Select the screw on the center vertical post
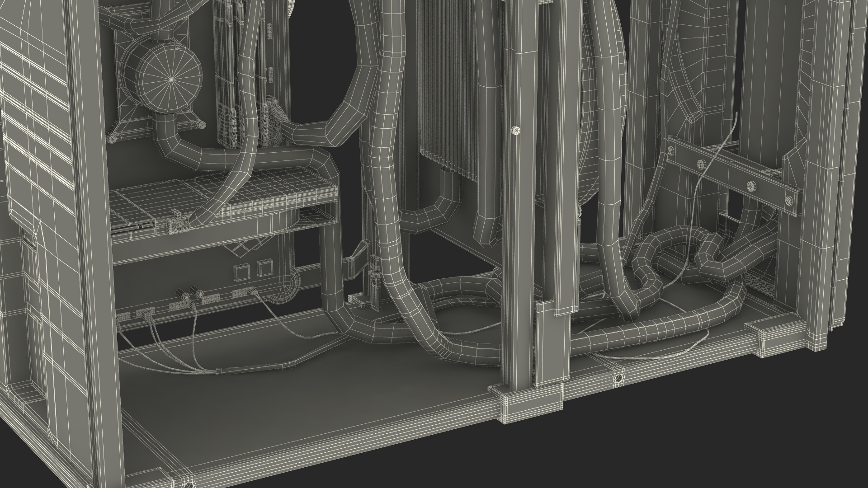Screen dimensions: 868x488 tap(515, 131)
